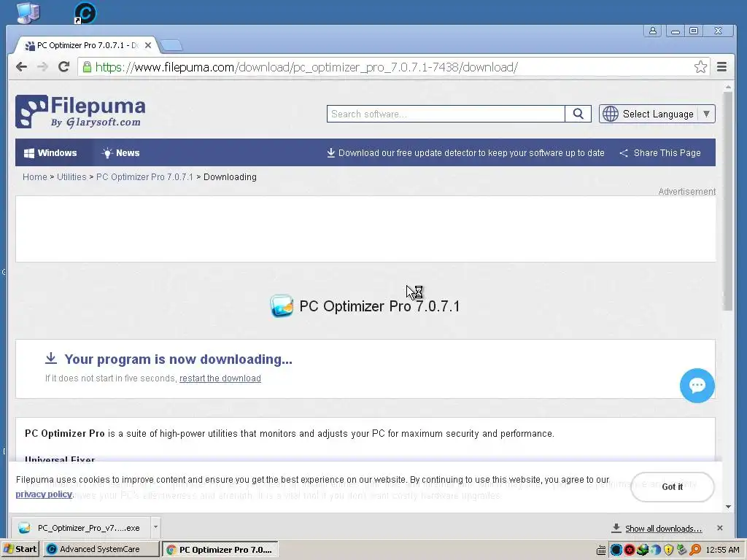Image resolution: width=747 pixels, height=560 pixels.
Task: Open the privacy policy link
Action: click(x=44, y=494)
